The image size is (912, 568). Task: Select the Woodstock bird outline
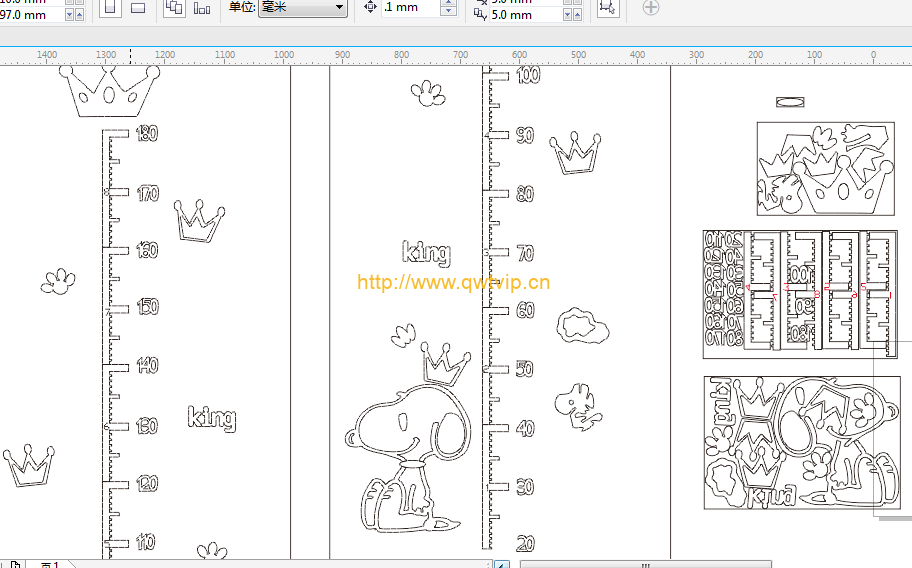pos(578,406)
